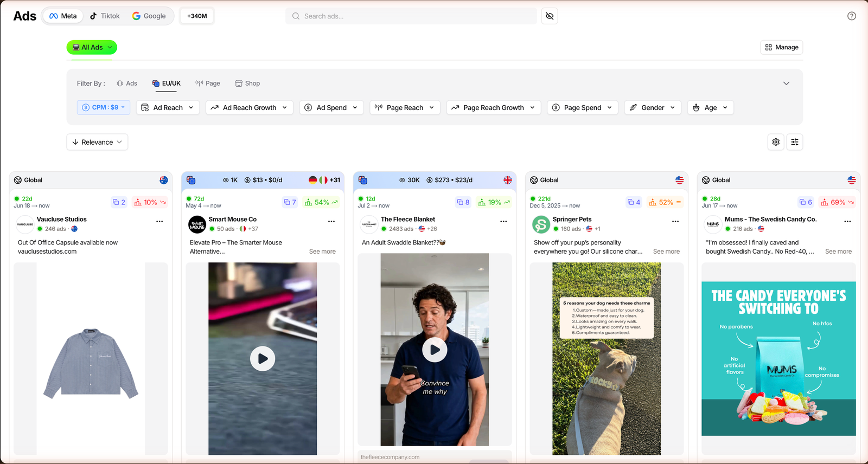
Task: Open the Vaucluse Studios shirt ad image
Action: pos(91,359)
